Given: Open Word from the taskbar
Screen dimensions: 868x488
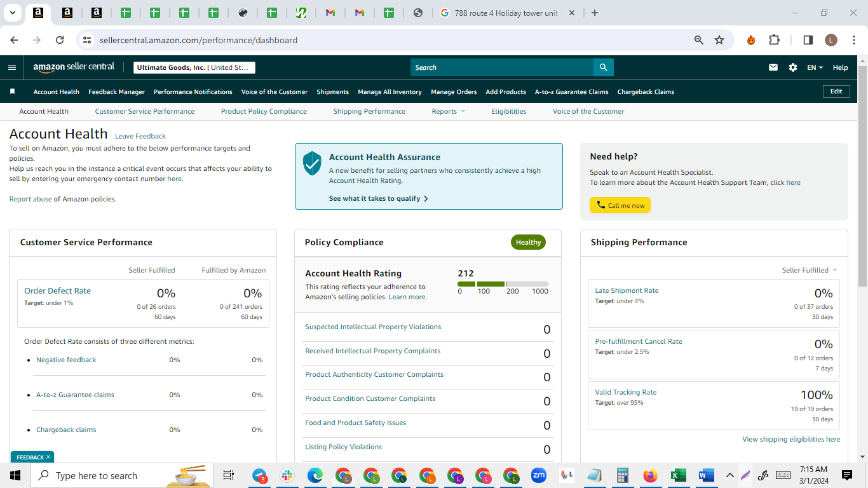Looking at the screenshot, I should (x=706, y=475).
